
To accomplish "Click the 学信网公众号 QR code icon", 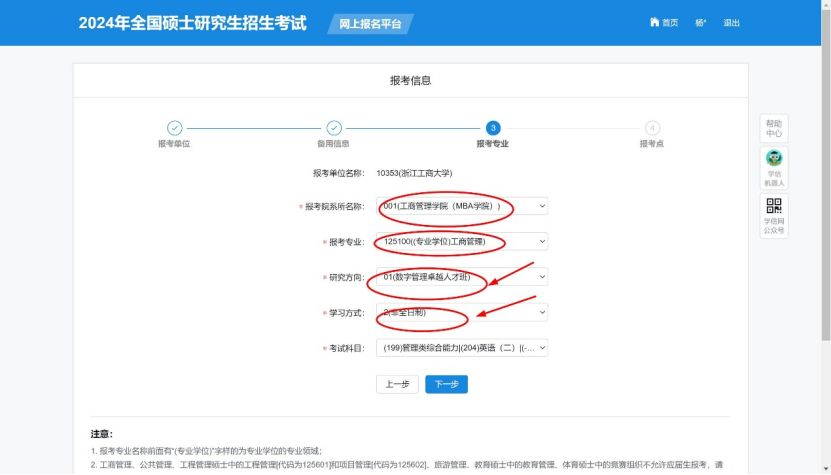I will 774,205.
